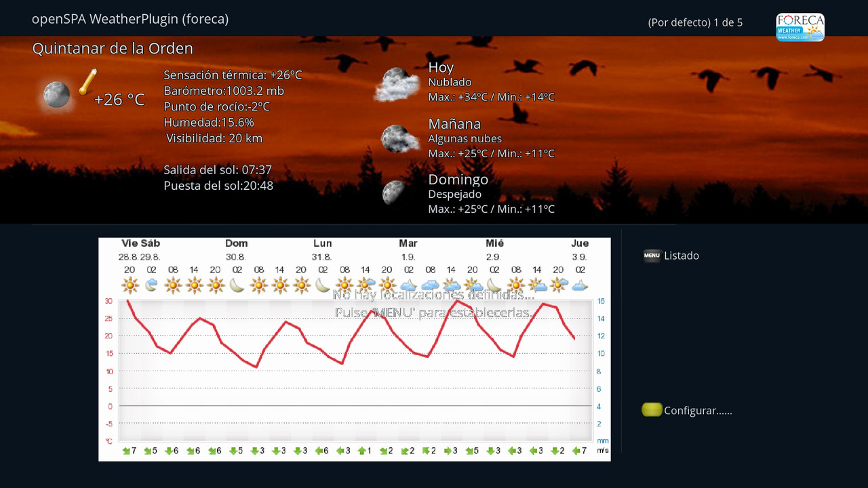The height and width of the screenshot is (488, 868).
Task: Click the 'Sensación térmica: +26°C' line
Action: pos(233,75)
